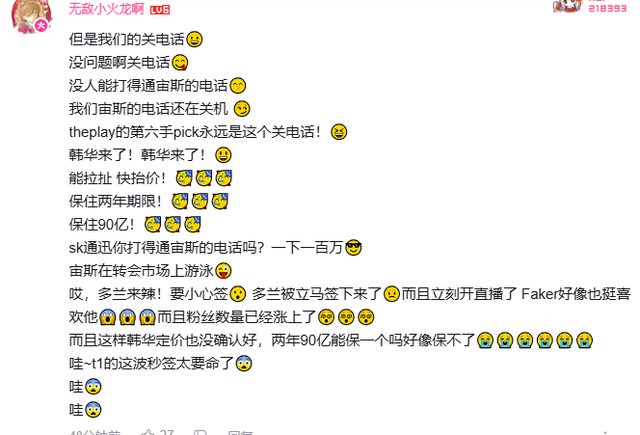Click the first crying emoji after 保不了

[485, 340]
